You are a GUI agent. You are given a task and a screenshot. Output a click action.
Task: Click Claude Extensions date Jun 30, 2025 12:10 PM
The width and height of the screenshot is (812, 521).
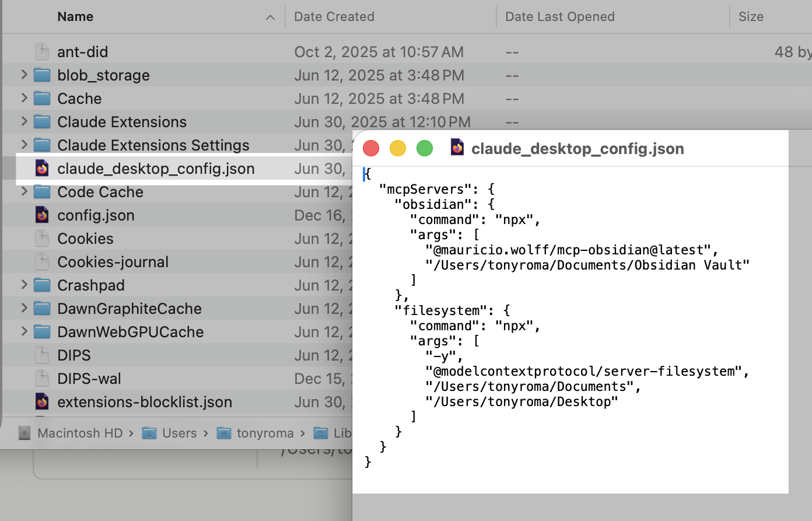[382, 122]
